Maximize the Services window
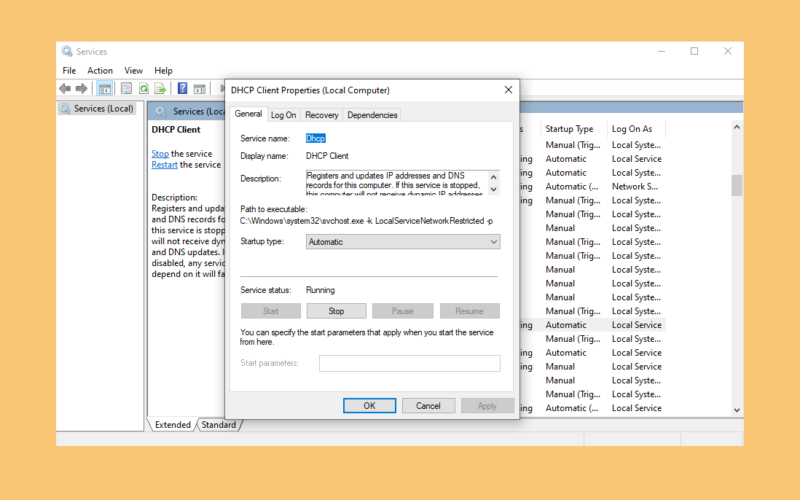Screen dimensions: 800x500 694,51
